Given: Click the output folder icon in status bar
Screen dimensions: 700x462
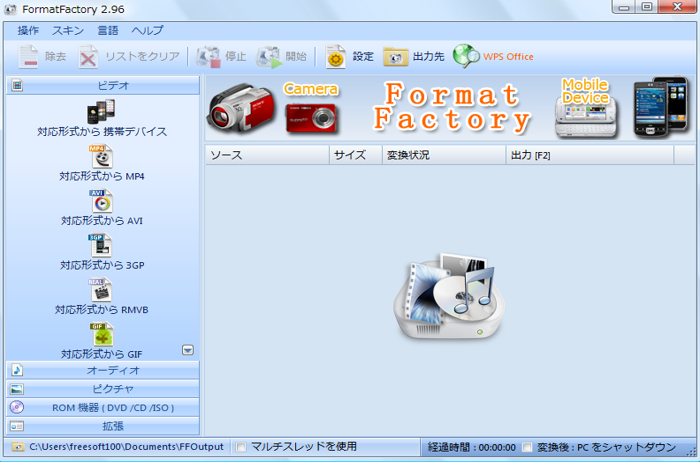Looking at the screenshot, I should [x=17, y=447].
